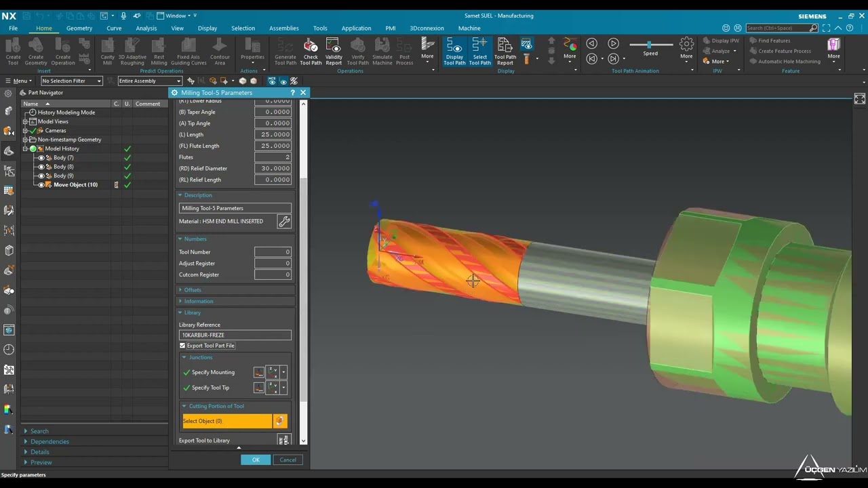
Task: Open the Specify Tool Tip CSYS dialog icon
Action: coord(259,388)
